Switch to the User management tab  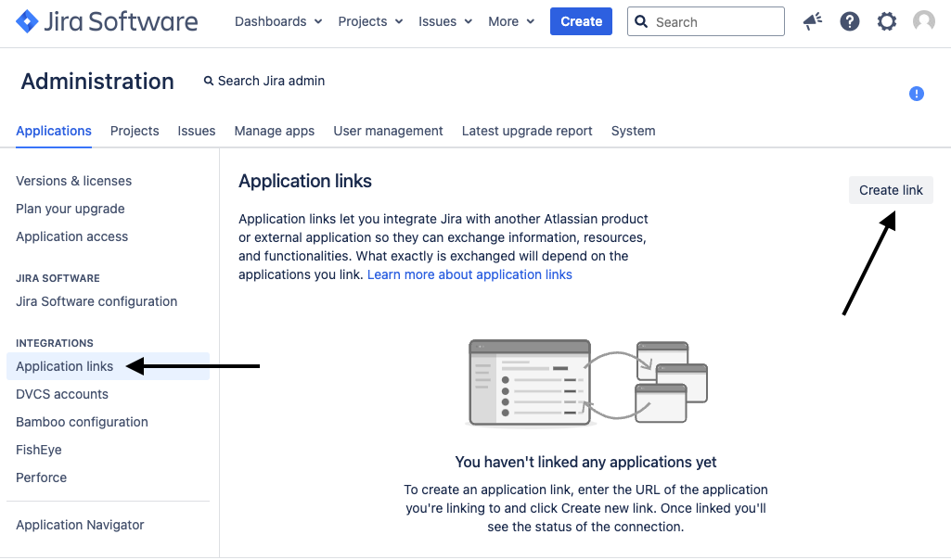tap(388, 131)
